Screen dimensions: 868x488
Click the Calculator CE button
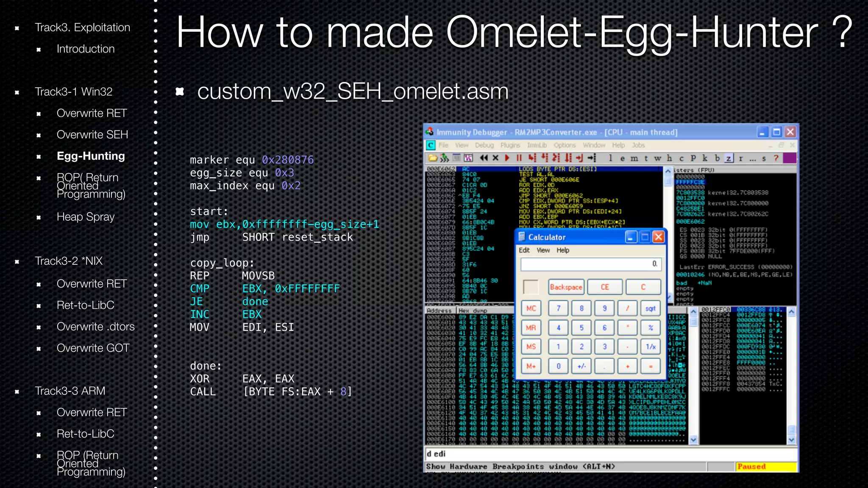click(605, 287)
